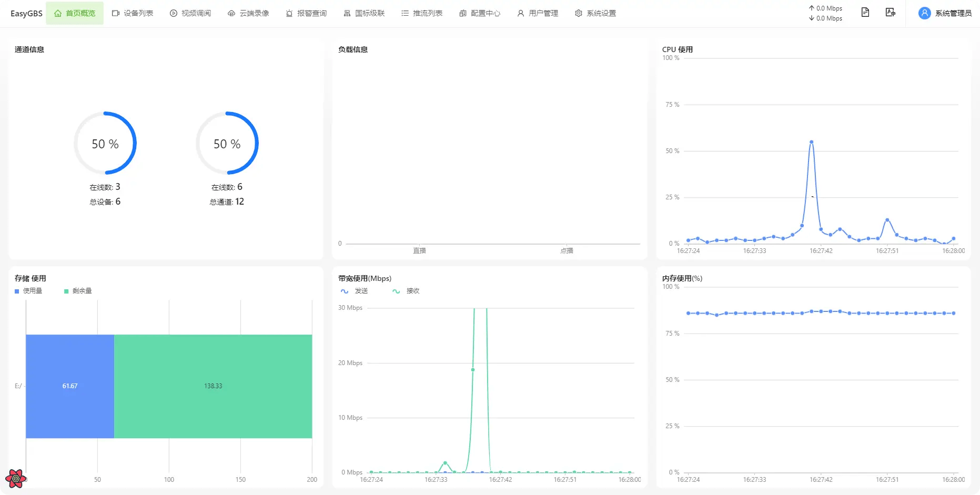Go to 视频调阅 video review page
This screenshot has height=495, width=980.
[x=190, y=13]
